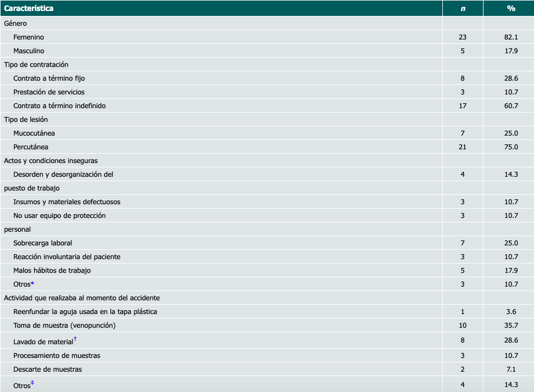
Task: Click the 82.1 percentage cell
Action: pyautogui.click(x=511, y=37)
